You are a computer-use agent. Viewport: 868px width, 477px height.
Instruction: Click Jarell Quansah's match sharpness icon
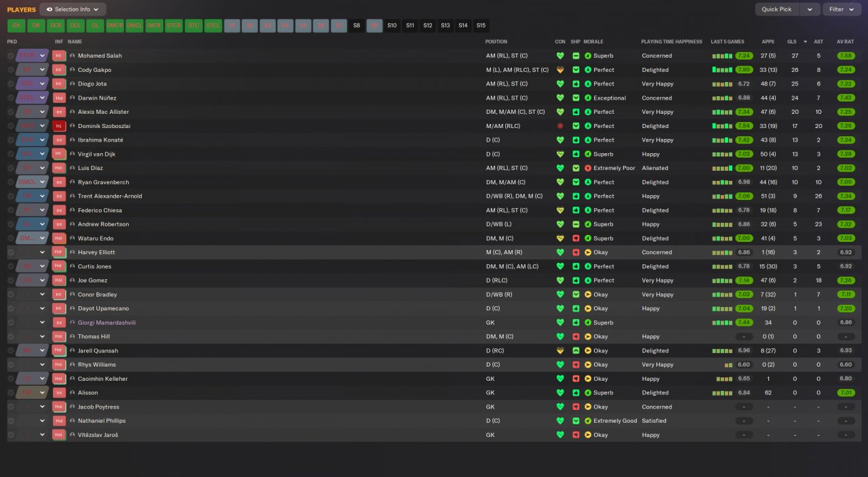tap(576, 351)
